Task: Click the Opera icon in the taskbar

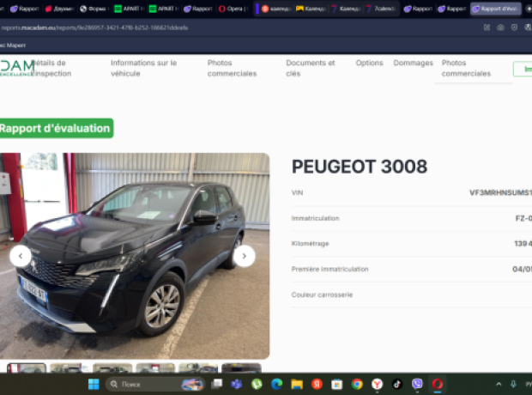Action: point(438,384)
